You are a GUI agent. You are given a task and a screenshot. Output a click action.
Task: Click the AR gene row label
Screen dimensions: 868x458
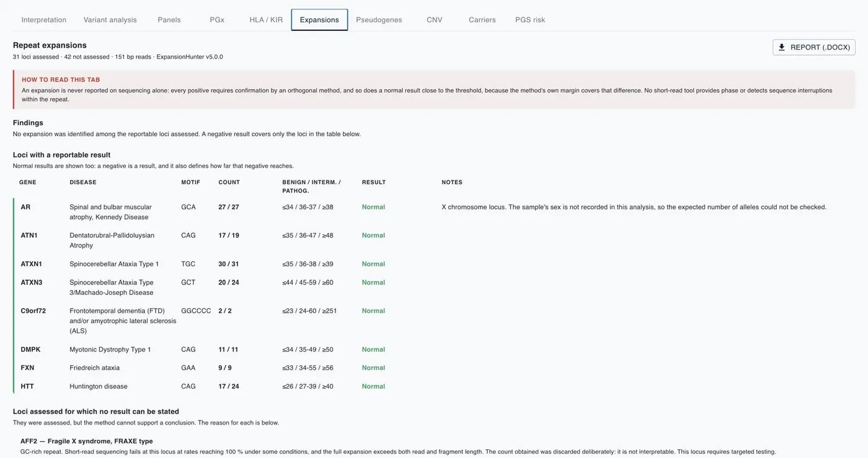[x=25, y=207]
